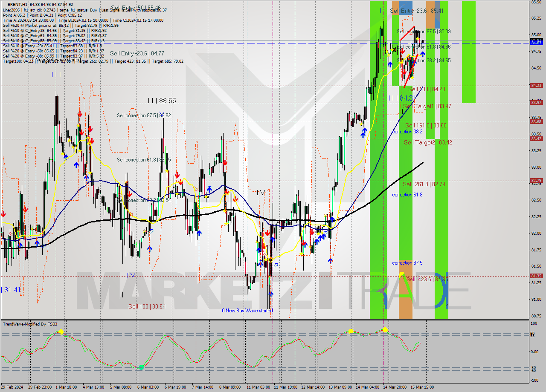Select the 0.00 level on oscillator scale

coord(535,352)
